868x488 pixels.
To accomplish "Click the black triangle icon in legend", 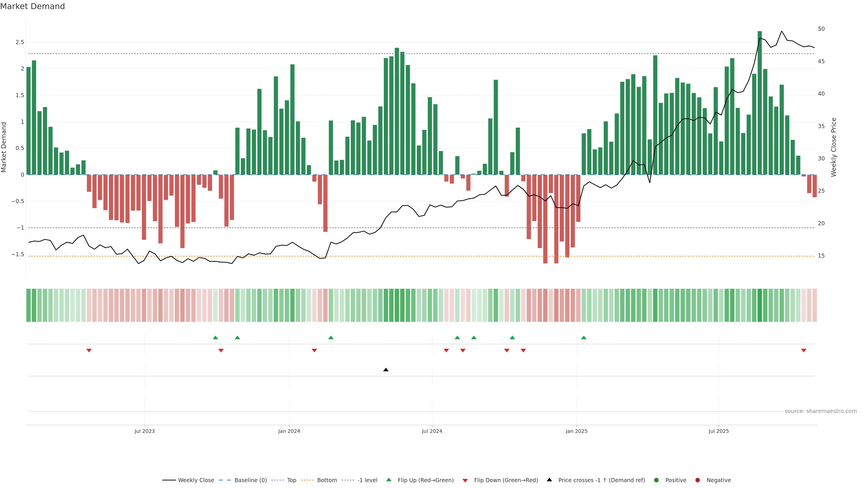I will pos(549,480).
